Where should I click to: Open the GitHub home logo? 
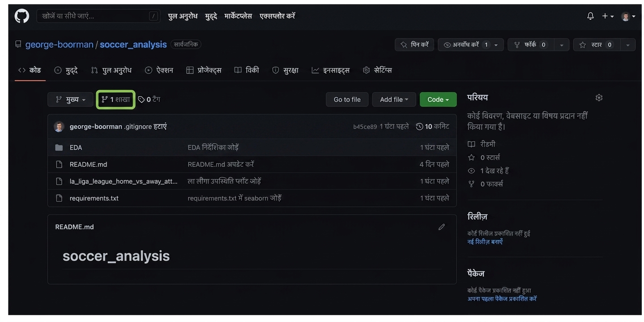pos(21,16)
